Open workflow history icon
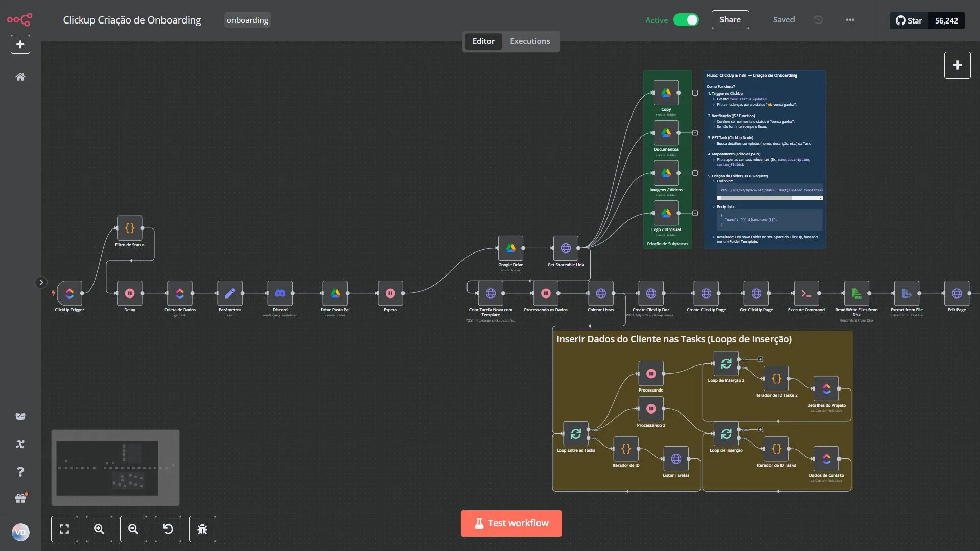Viewport: 980px width, 551px height. click(x=818, y=20)
